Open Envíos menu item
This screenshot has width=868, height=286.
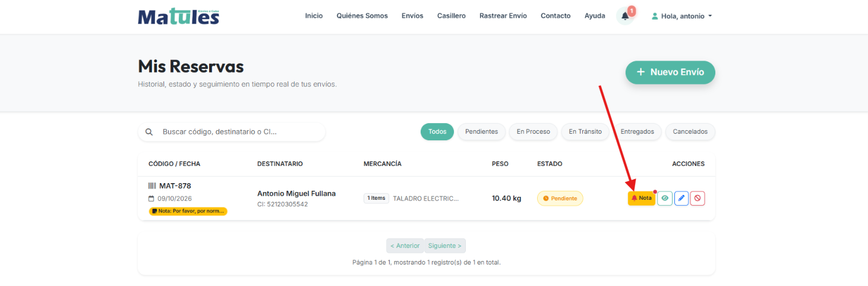pyautogui.click(x=412, y=16)
